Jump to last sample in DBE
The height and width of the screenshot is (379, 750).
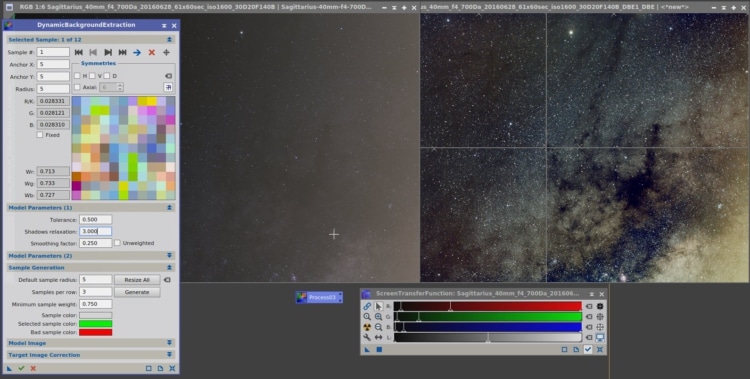pyautogui.click(x=122, y=52)
